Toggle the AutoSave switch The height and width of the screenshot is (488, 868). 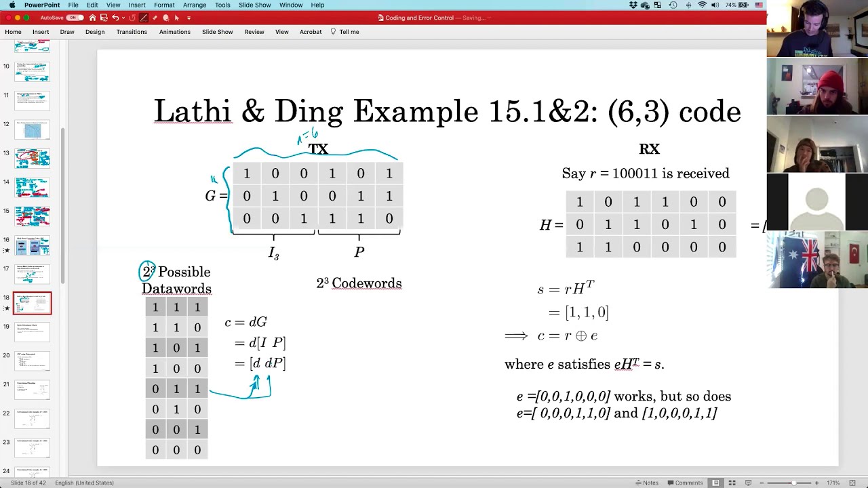(75, 18)
